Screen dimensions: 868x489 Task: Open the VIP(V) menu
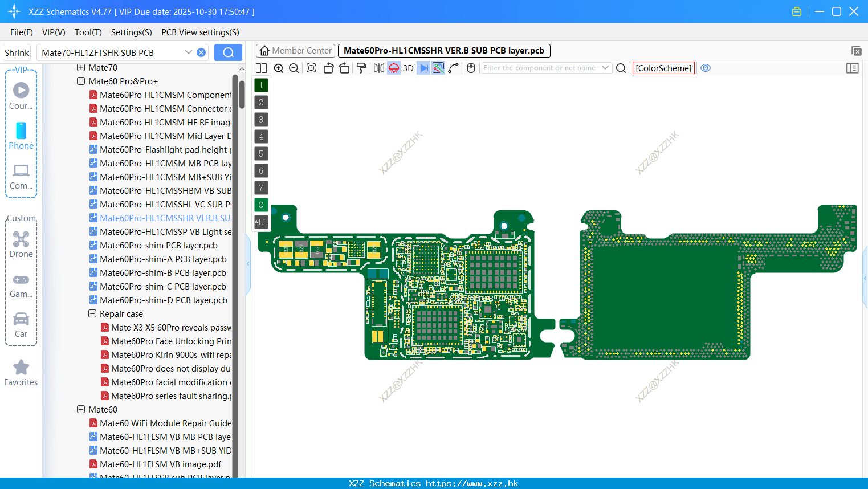coord(54,32)
